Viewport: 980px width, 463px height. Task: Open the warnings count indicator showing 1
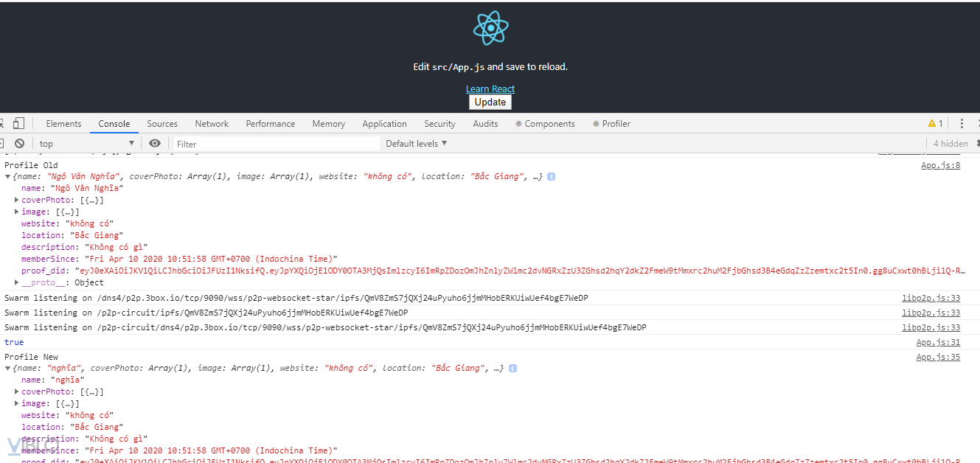936,124
